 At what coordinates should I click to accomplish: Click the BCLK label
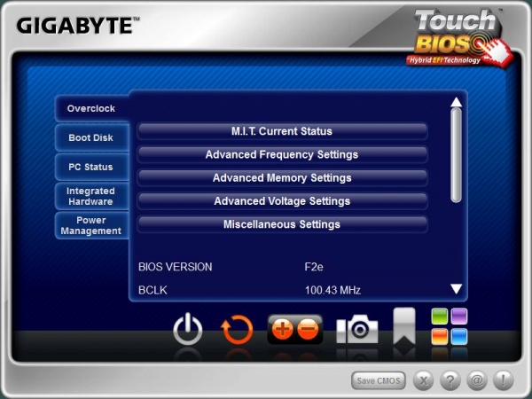pyautogui.click(x=153, y=291)
